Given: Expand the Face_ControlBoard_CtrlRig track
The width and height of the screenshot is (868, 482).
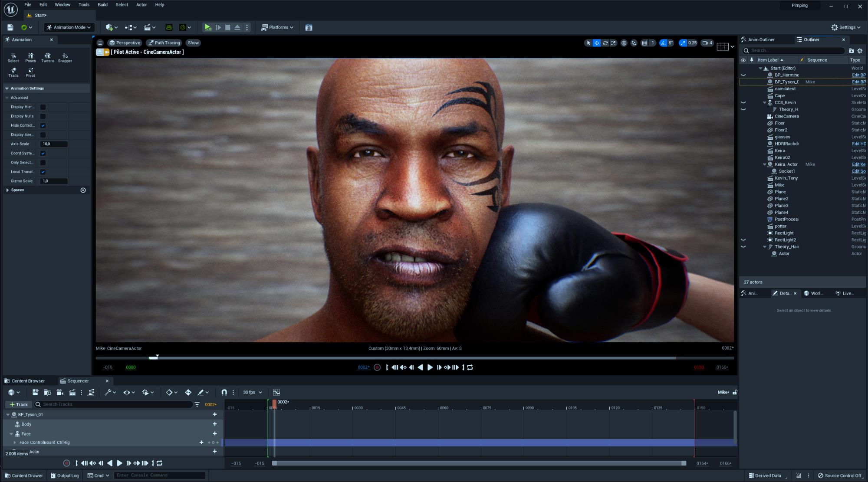Looking at the screenshot, I should click(15, 443).
